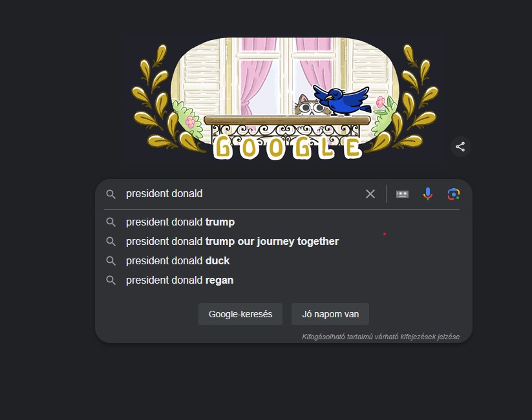The image size is (532, 420).
Task: Click the search magnifier in the query box
Action: (x=111, y=194)
